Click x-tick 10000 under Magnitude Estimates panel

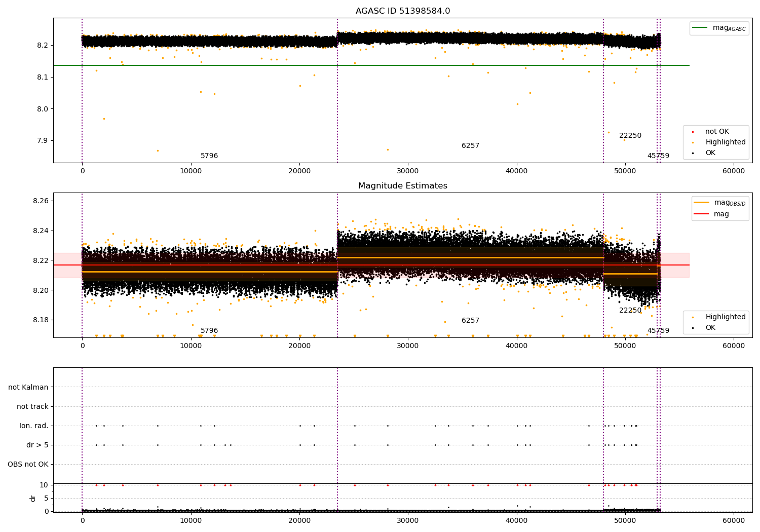tap(191, 346)
